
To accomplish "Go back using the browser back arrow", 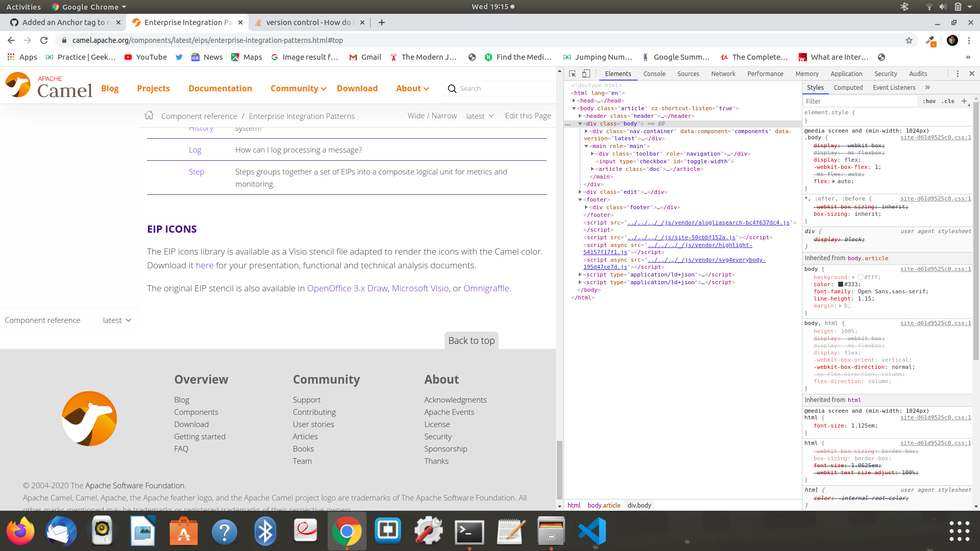I will (11, 40).
